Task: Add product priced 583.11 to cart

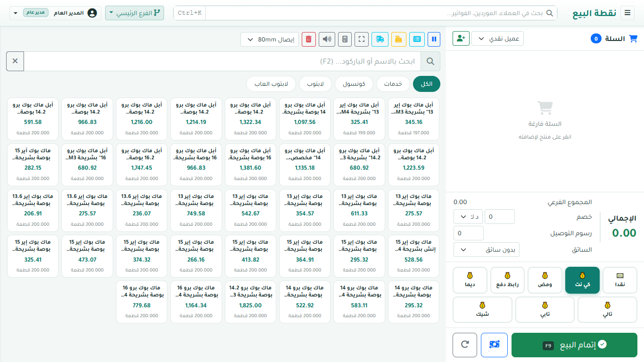Action: 359,302
